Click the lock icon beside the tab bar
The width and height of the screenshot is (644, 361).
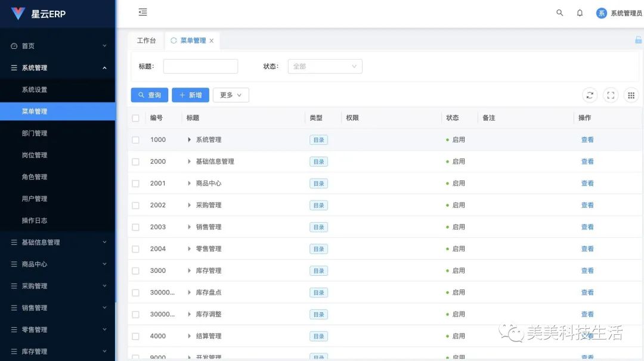(x=637, y=40)
